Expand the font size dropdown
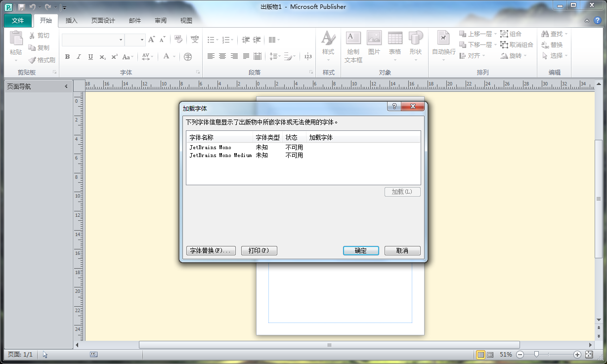 pos(142,40)
